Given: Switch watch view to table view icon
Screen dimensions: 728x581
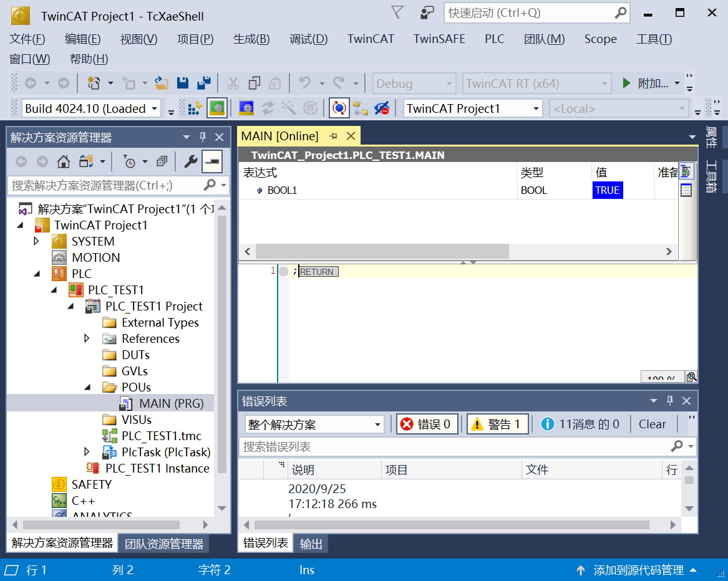Looking at the screenshot, I should pos(686,190).
